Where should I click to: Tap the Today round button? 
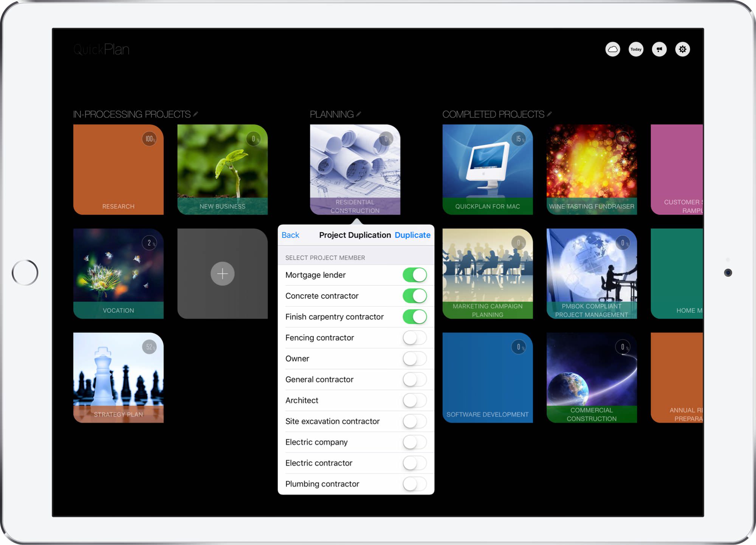(x=636, y=49)
